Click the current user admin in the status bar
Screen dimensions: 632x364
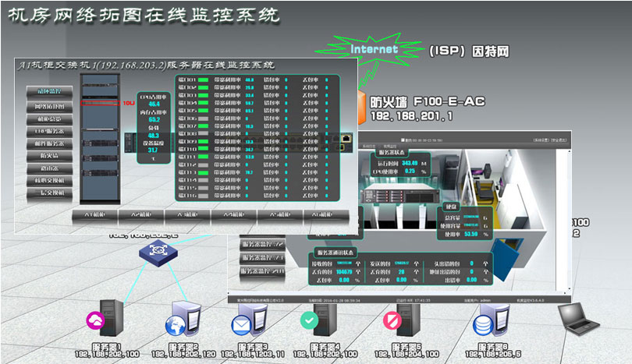(x=485, y=300)
